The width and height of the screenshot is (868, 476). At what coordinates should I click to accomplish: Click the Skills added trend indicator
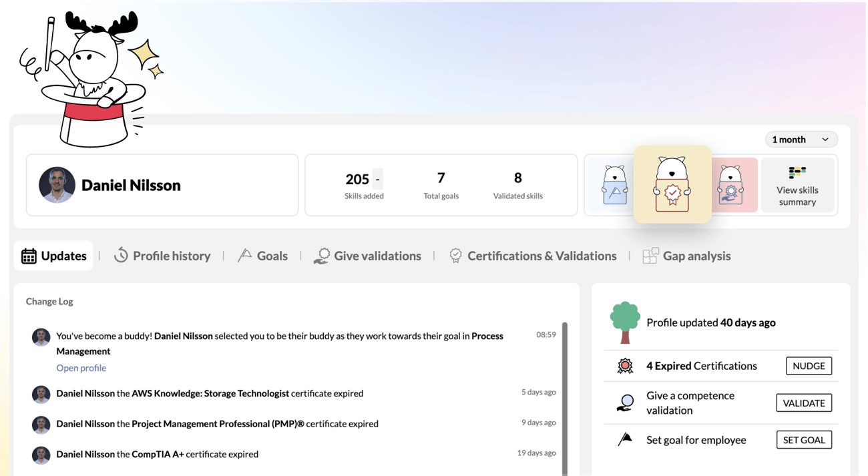point(377,179)
